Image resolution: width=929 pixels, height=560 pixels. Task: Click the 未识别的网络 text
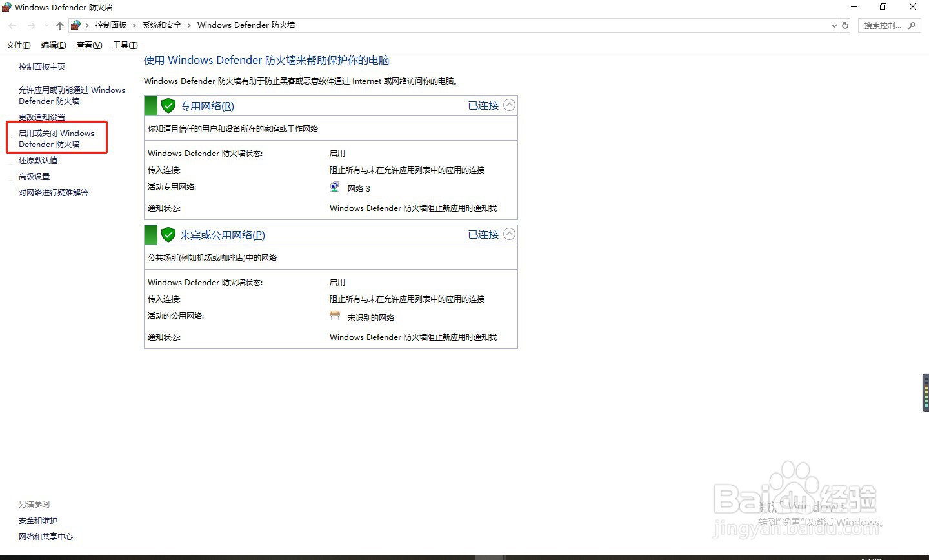point(371,318)
